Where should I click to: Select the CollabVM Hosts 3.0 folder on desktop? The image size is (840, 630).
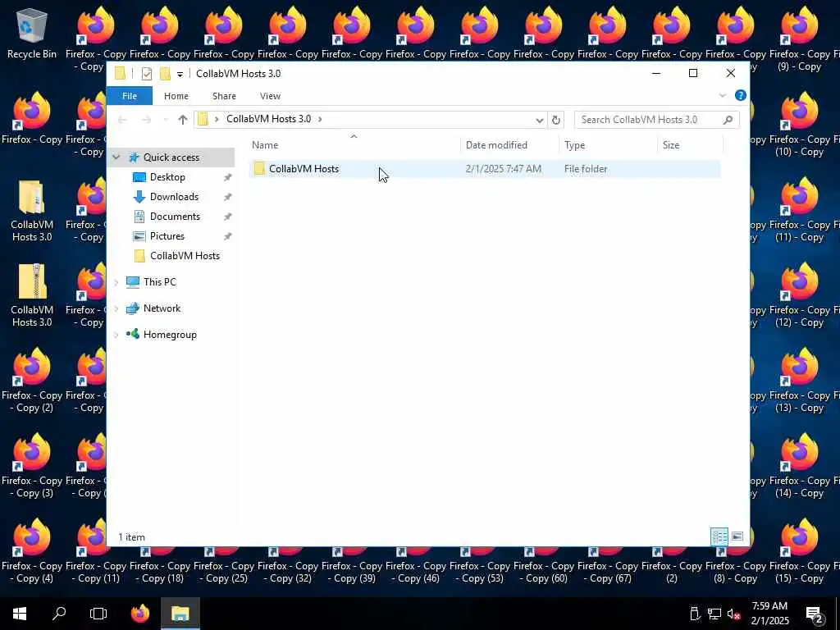(32, 210)
